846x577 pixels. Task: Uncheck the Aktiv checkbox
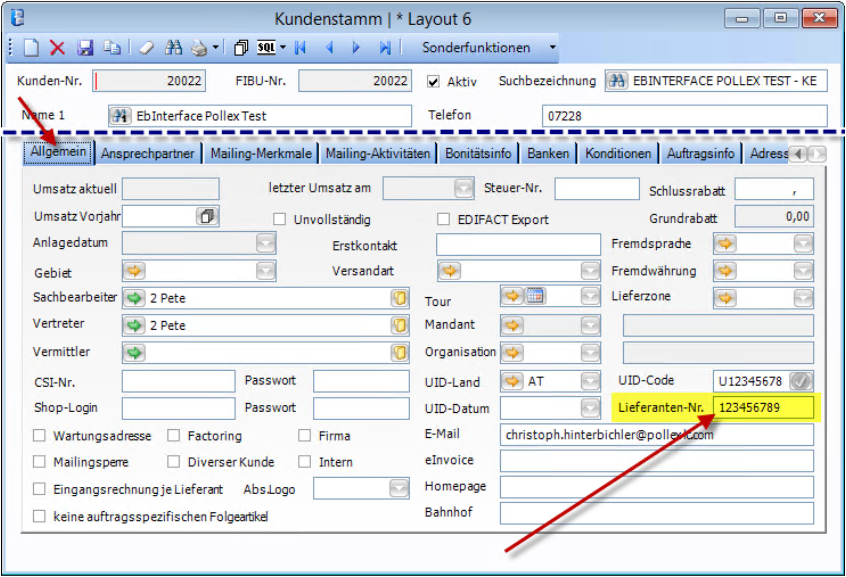coord(434,81)
